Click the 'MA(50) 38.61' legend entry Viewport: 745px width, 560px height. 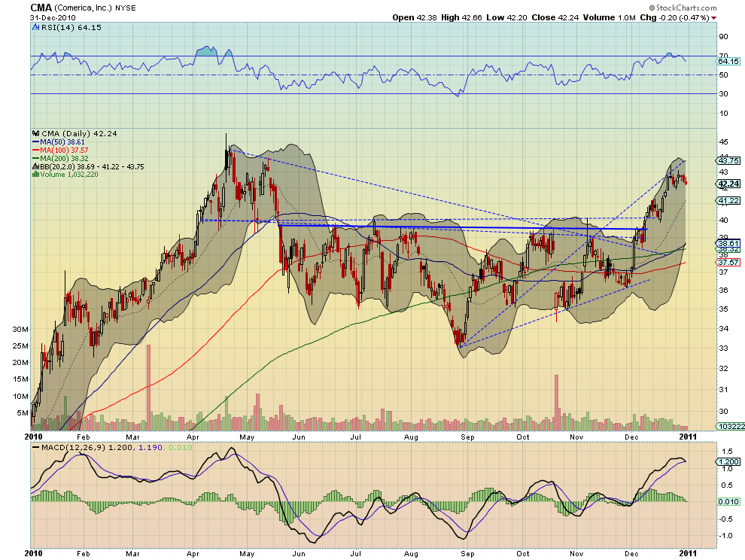[x=62, y=142]
